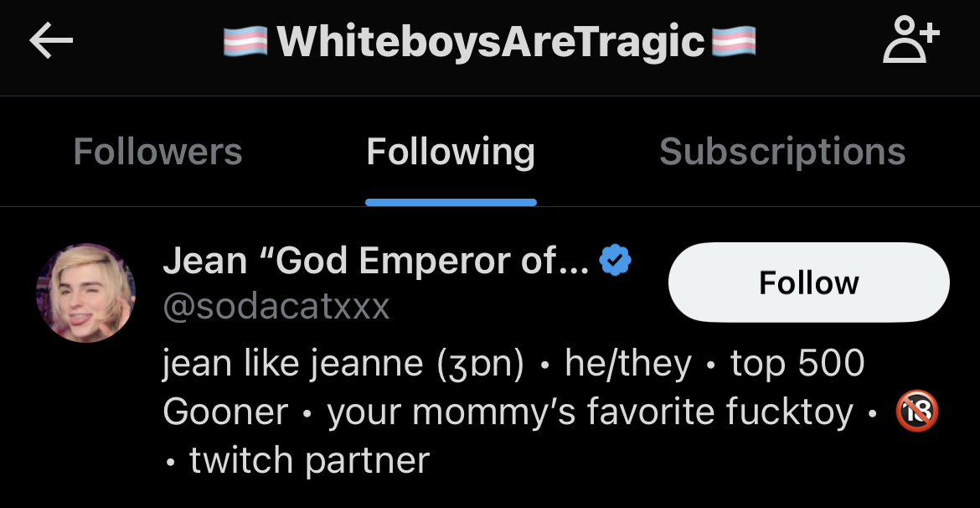Image resolution: width=980 pixels, height=508 pixels.
Task: Tap "top 500" text in bio
Action: [797, 364]
